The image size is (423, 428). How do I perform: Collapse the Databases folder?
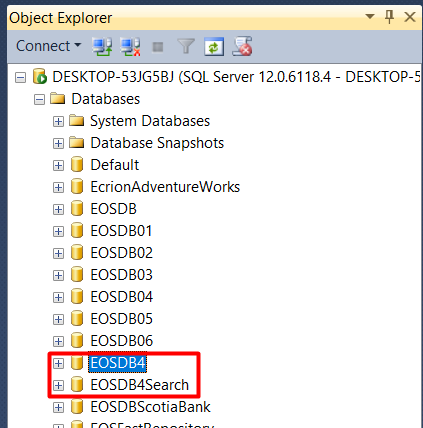(39, 99)
